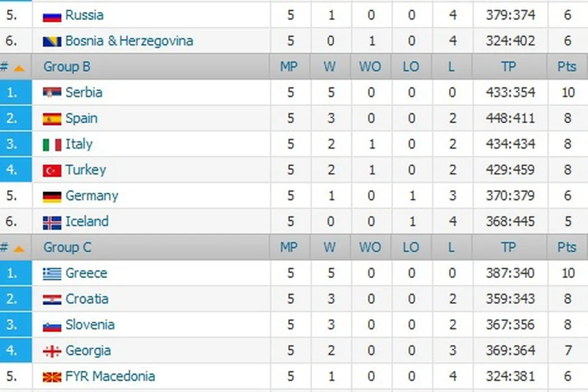
Task: Click the Italy flag icon
Action: point(52,144)
